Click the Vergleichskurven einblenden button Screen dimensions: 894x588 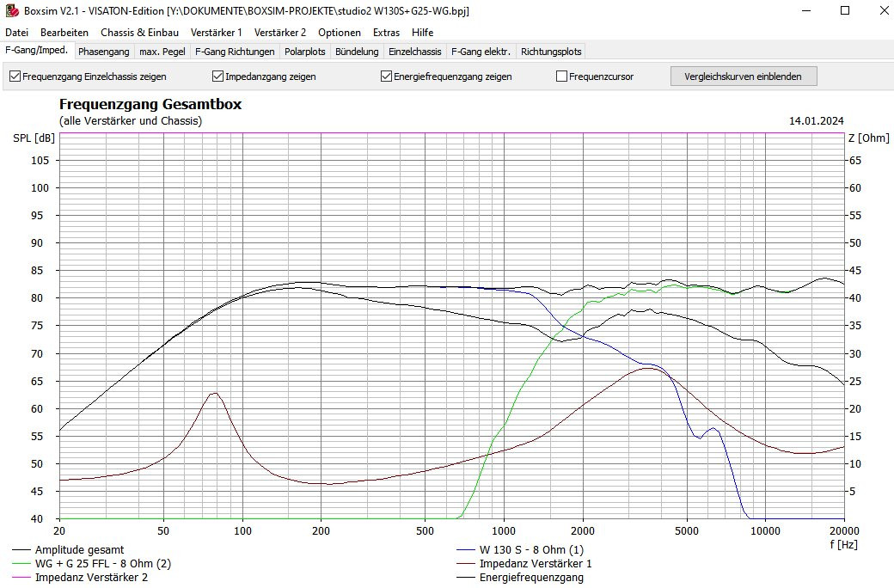744,77
